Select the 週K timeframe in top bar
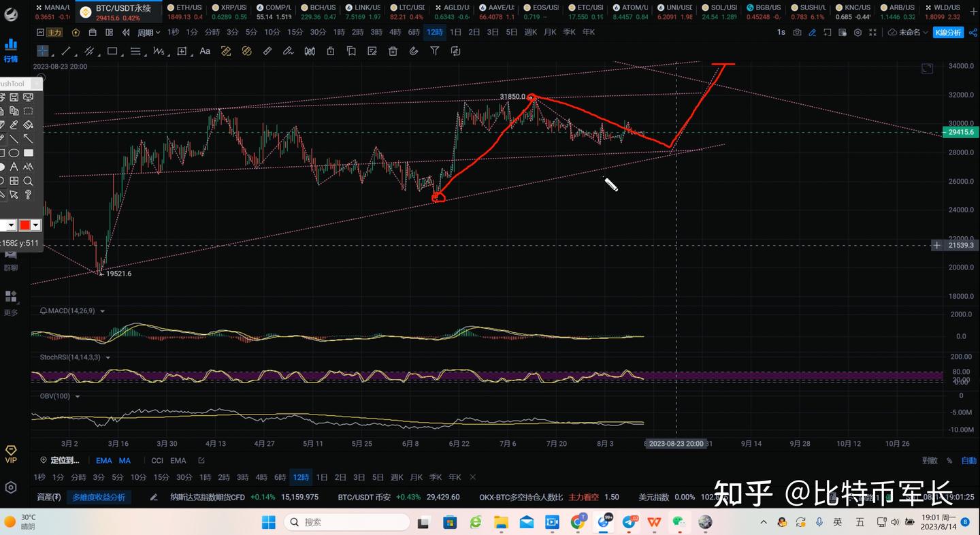 click(x=531, y=32)
